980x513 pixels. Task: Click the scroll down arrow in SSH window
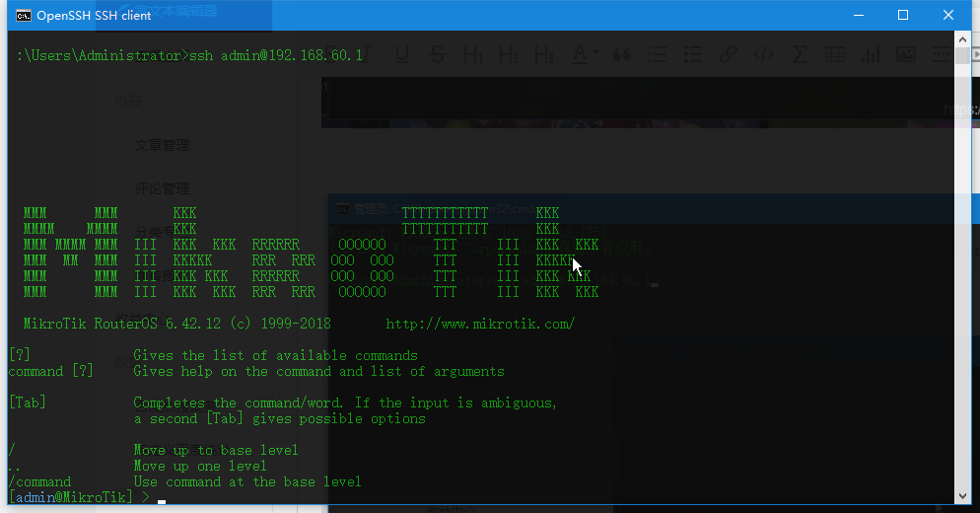pyautogui.click(x=962, y=497)
